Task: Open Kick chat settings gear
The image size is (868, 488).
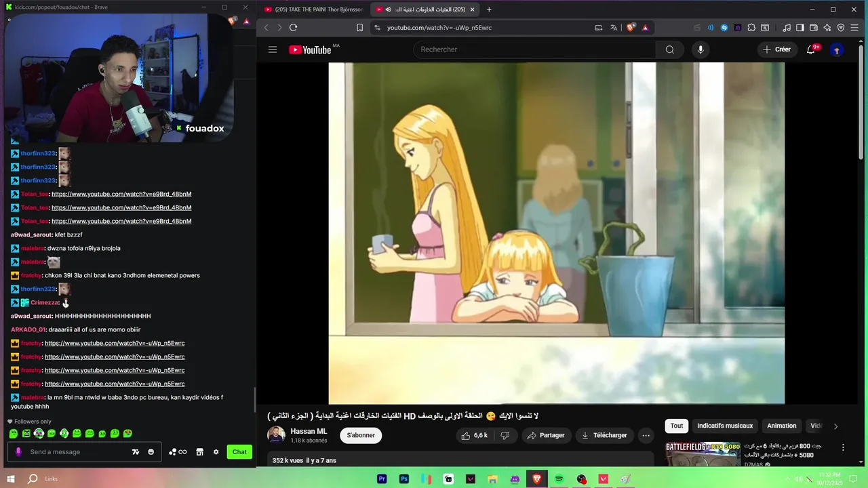Action: [x=216, y=452]
